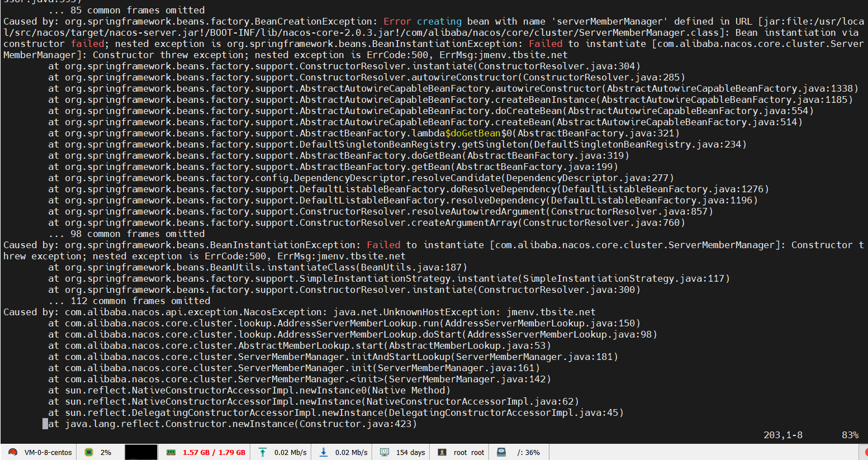Click the ConstructorResolver.java:300 line

344,290
